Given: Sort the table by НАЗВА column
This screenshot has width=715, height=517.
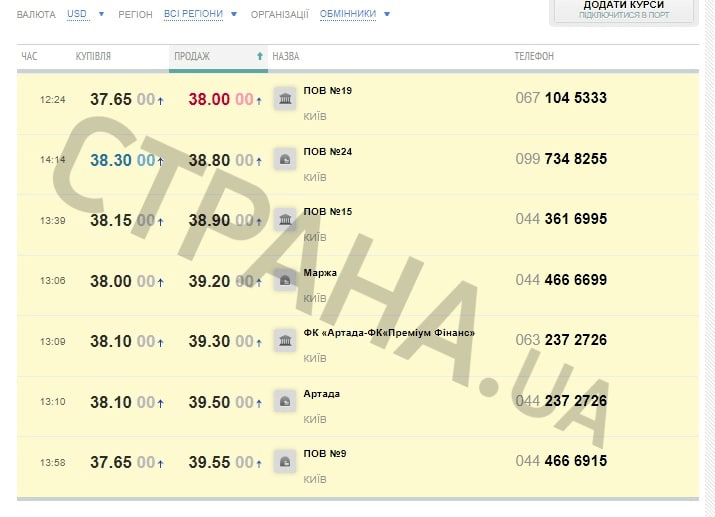Looking at the screenshot, I should [286, 56].
